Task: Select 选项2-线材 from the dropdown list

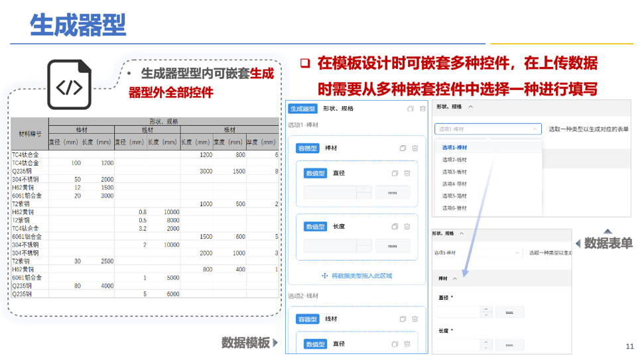Action: pyautogui.click(x=454, y=160)
